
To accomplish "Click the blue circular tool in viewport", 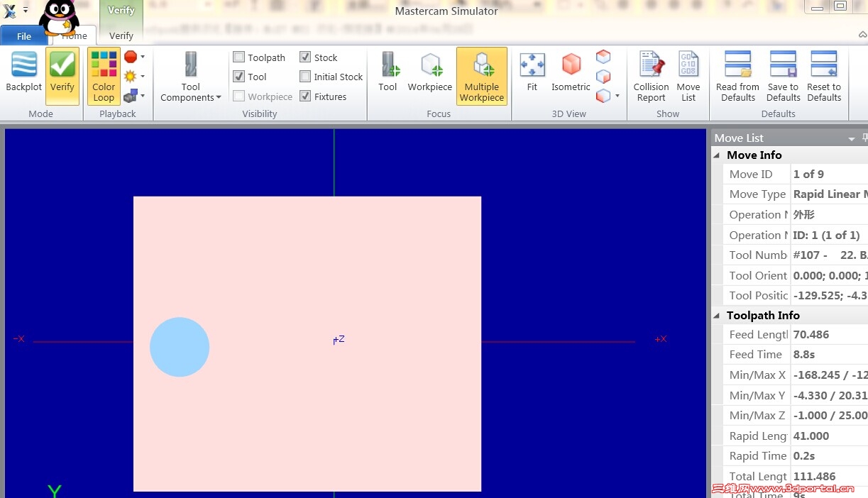I will [180, 347].
